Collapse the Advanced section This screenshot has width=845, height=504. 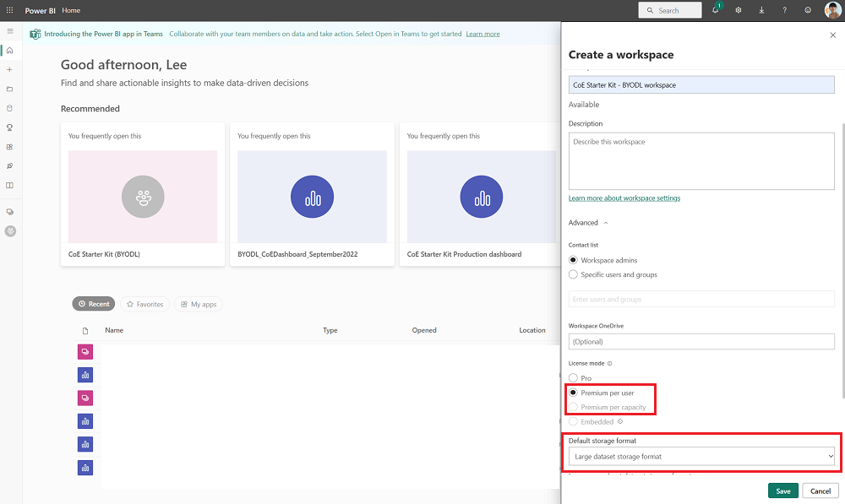pos(588,222)
